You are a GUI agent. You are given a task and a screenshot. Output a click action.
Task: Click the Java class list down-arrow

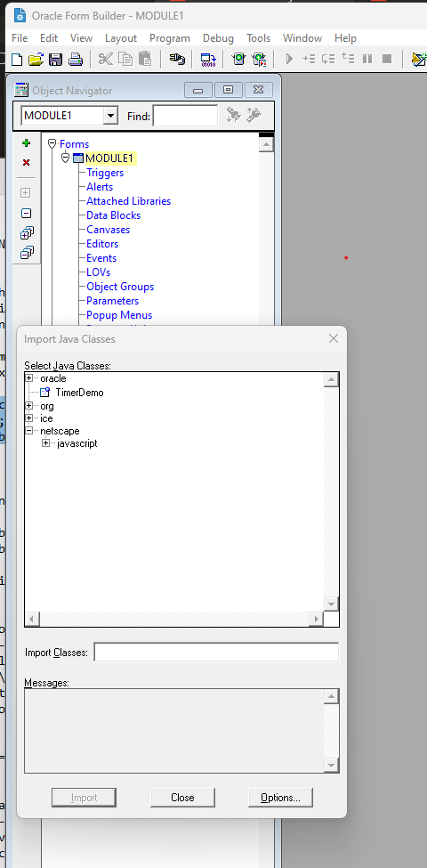pyautogui.click(x=331, y=604)
